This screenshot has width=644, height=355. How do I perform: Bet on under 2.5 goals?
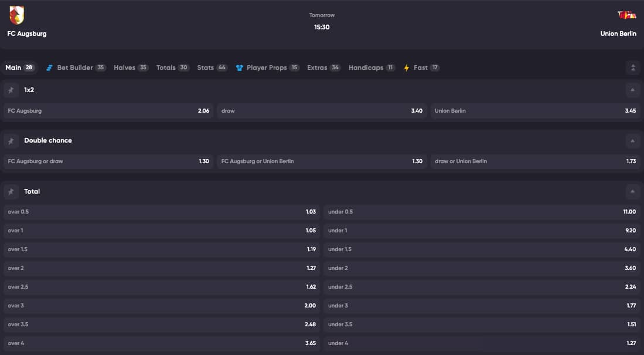(482, 287)
